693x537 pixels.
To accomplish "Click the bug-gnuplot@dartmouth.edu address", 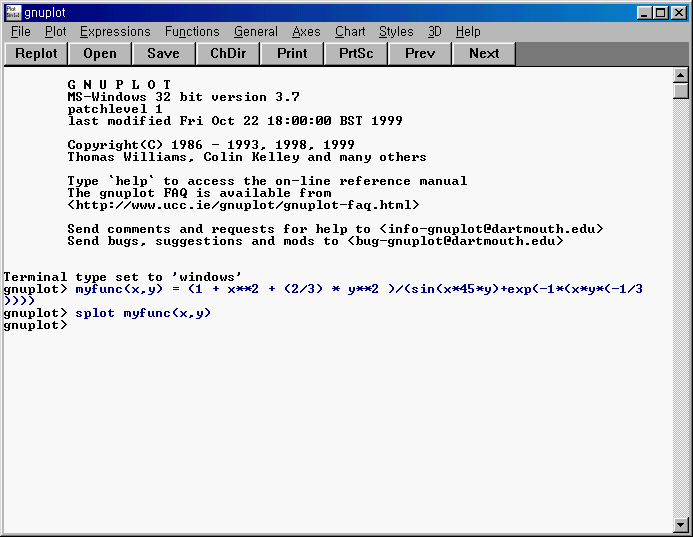I will pyautogui.click(x=456, y=241).
